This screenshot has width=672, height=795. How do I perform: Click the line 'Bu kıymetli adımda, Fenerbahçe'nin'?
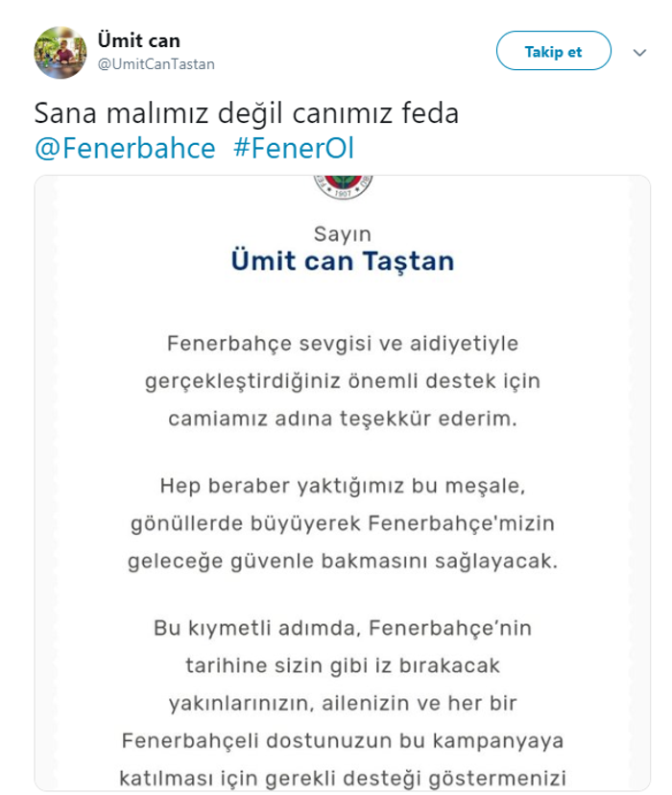[342, 628]
